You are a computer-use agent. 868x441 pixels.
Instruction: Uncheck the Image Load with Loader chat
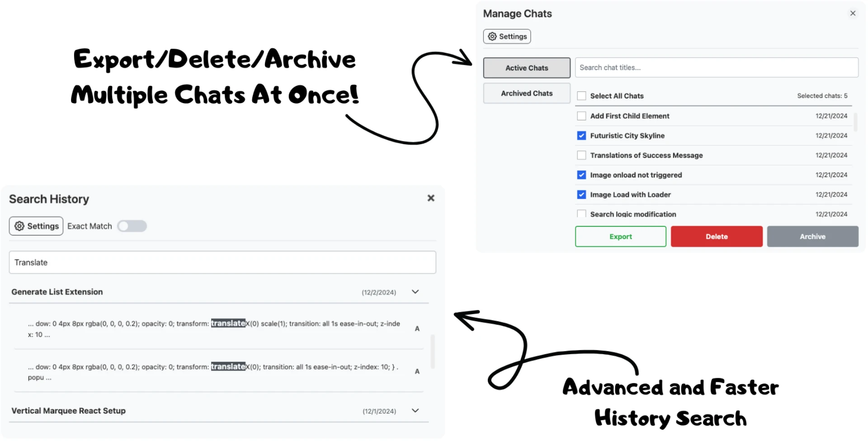[581, 194]
